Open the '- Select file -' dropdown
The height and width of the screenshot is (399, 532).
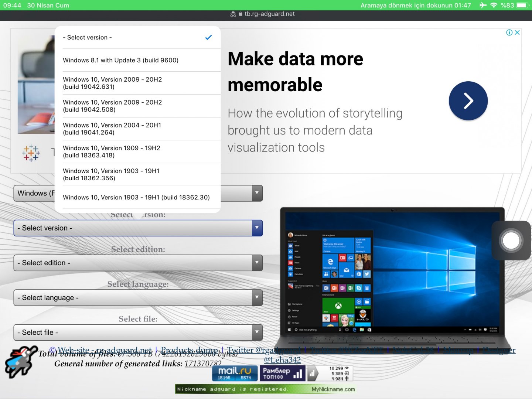(138, 332)
